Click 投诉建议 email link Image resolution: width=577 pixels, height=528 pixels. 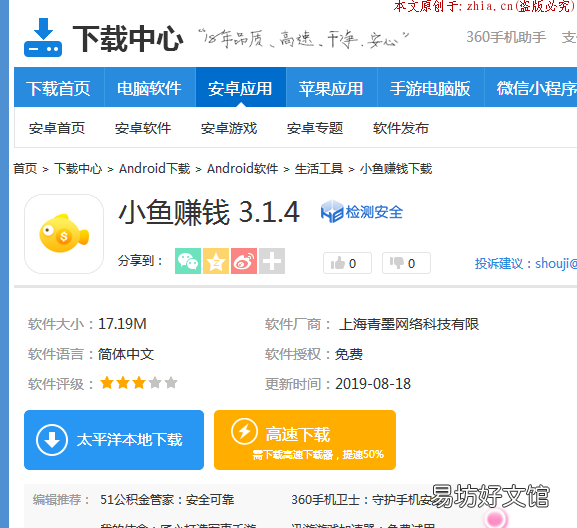(526, 263)
